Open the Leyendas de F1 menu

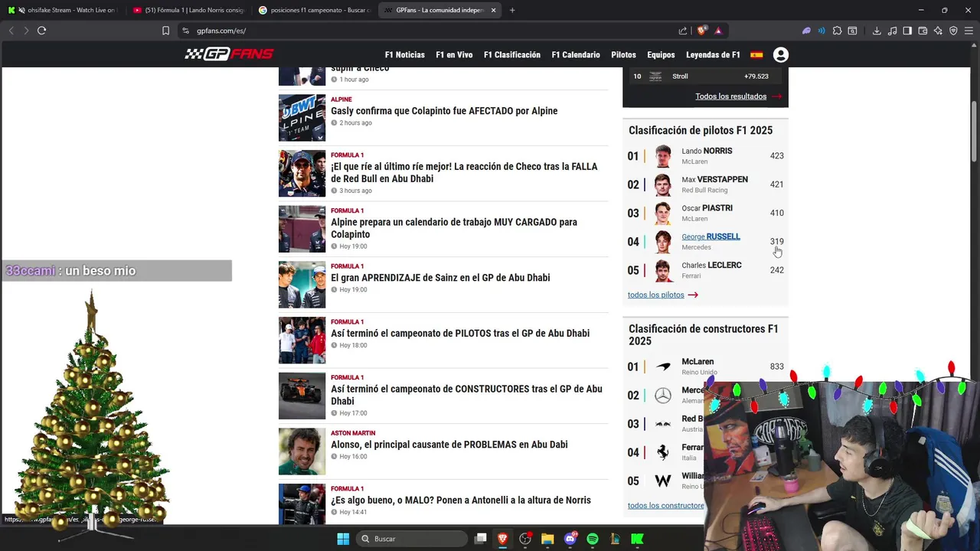coord(713,55)
